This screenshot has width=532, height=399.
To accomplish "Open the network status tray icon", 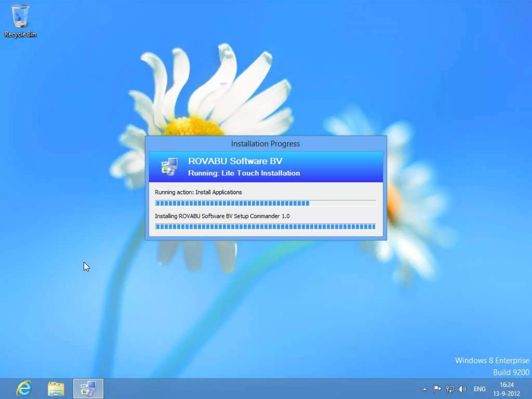I will click(x=450, y=389).
